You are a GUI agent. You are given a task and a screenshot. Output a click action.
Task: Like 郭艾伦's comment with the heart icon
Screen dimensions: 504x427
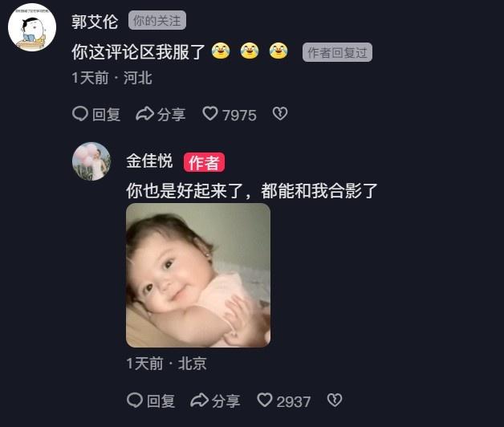210,114
